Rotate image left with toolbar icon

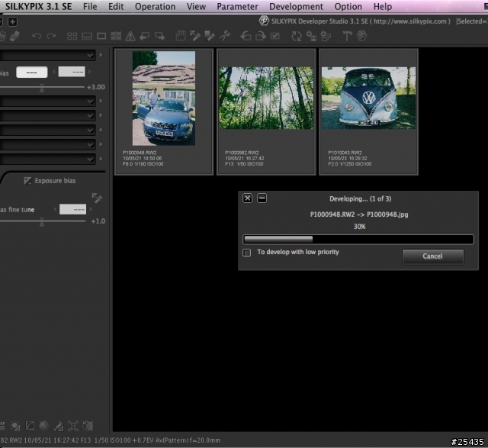pos(246,36)
